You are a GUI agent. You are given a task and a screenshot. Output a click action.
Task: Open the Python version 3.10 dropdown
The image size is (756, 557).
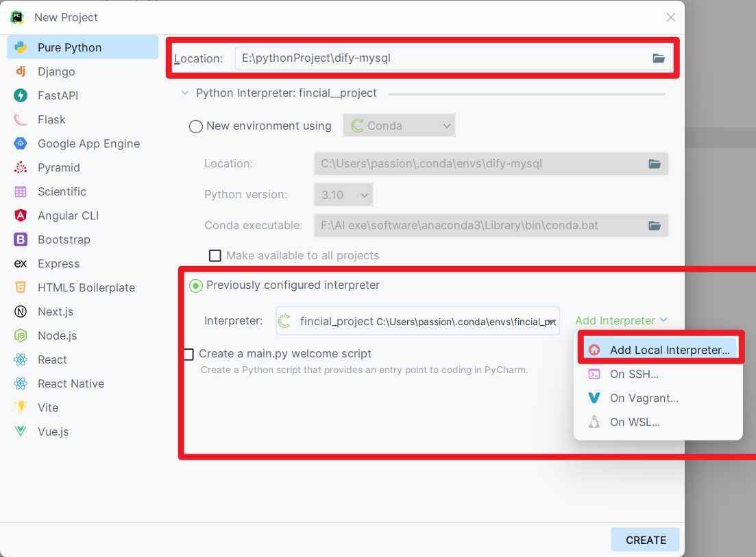(343, 195)
